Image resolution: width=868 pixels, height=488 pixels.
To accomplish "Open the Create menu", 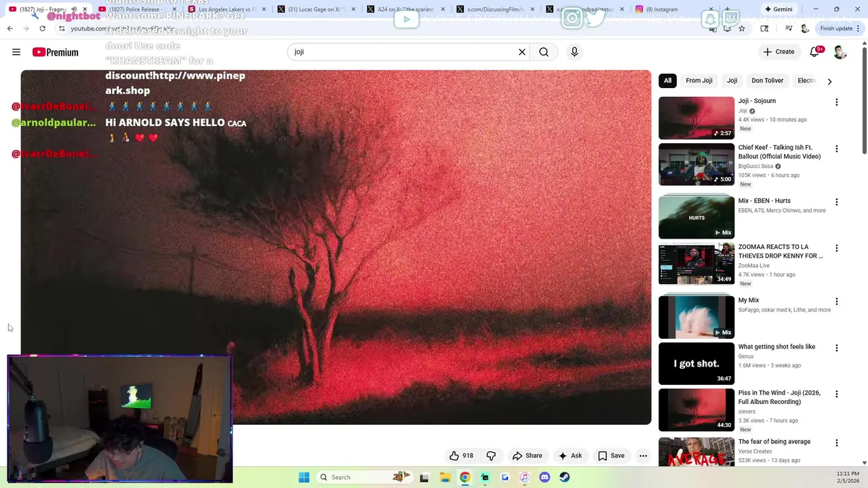I will [778, 52].
